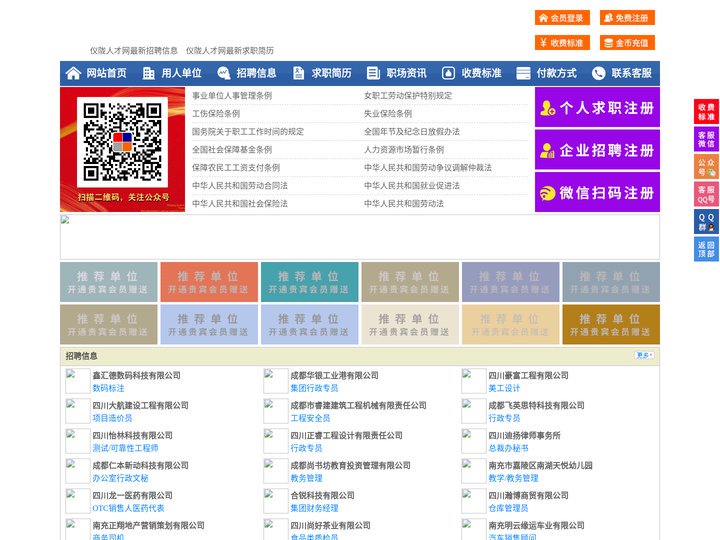Click the QQ群 side widget

[706, 222]
